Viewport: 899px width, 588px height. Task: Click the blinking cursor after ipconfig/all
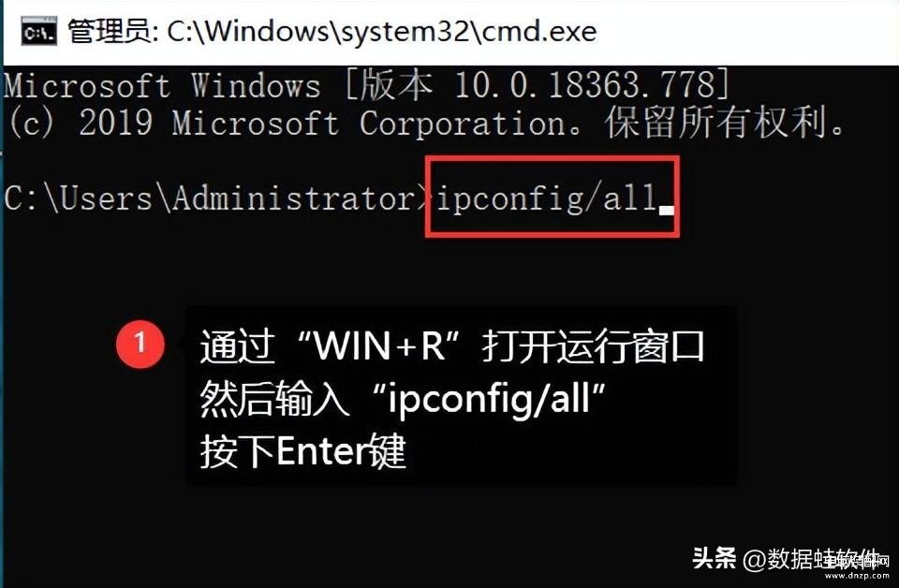666,210
